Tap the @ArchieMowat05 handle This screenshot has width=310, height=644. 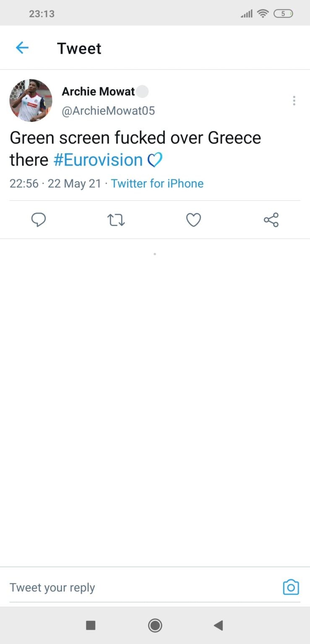click(108, 111)
